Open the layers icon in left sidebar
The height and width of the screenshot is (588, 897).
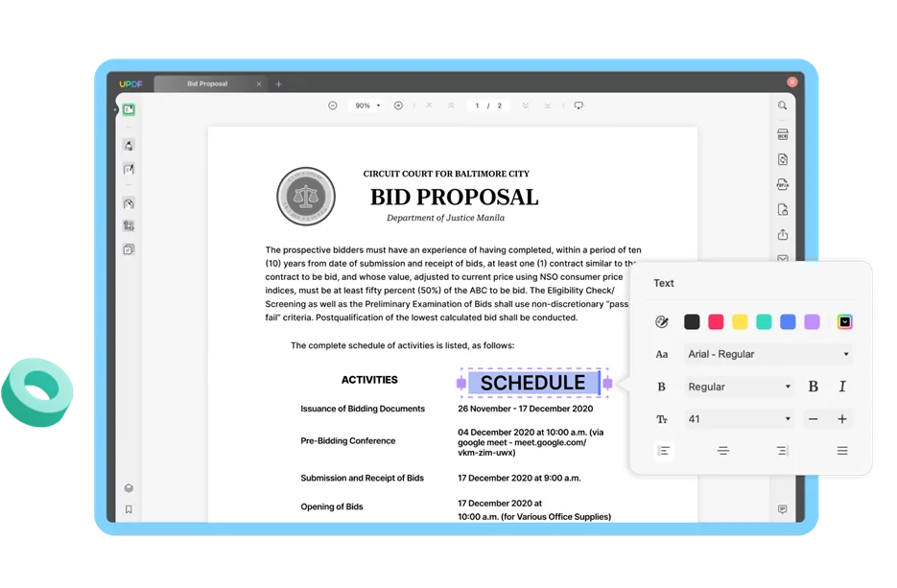[x=129, y=488]
